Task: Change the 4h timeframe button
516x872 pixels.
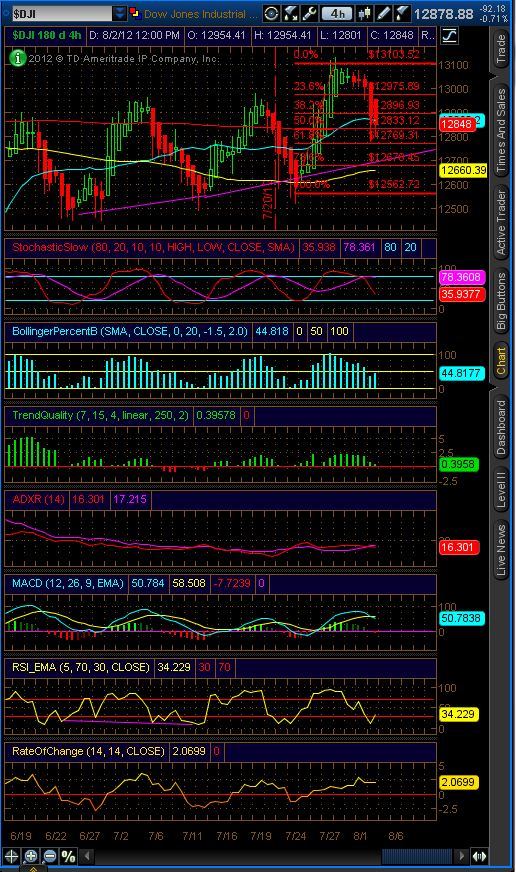Action: coord(336,13)
